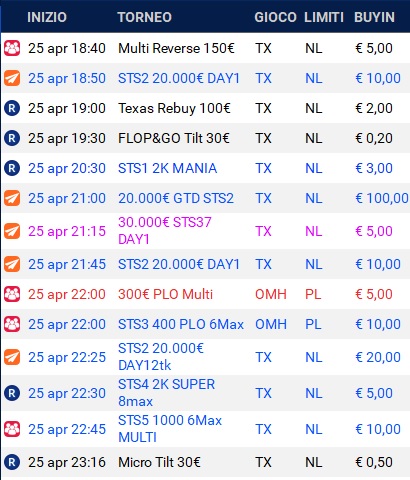The height and width of the screenshot is (480, 410).
Task: Click the R icon beside FLOP&GO Tilt 30€
Action: tap(12, 138)
